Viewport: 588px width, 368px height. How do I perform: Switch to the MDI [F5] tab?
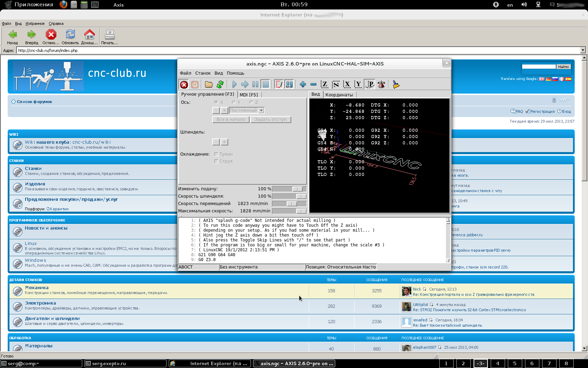[x=249, y=95]
